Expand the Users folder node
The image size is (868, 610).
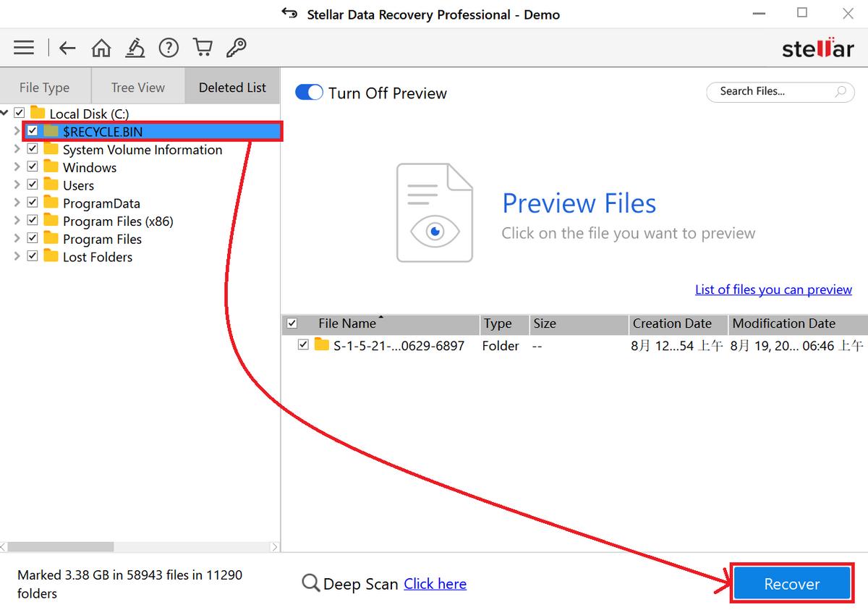coord(16,185)
